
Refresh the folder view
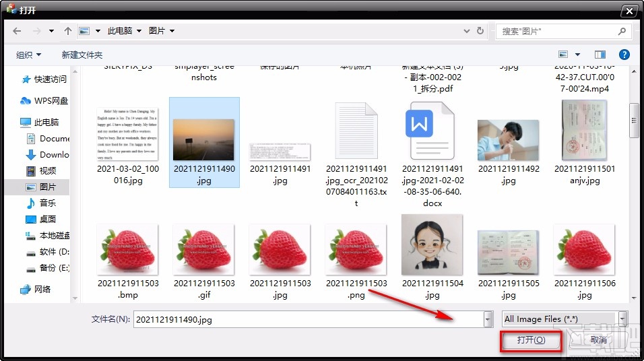click(x=480, y=31)
